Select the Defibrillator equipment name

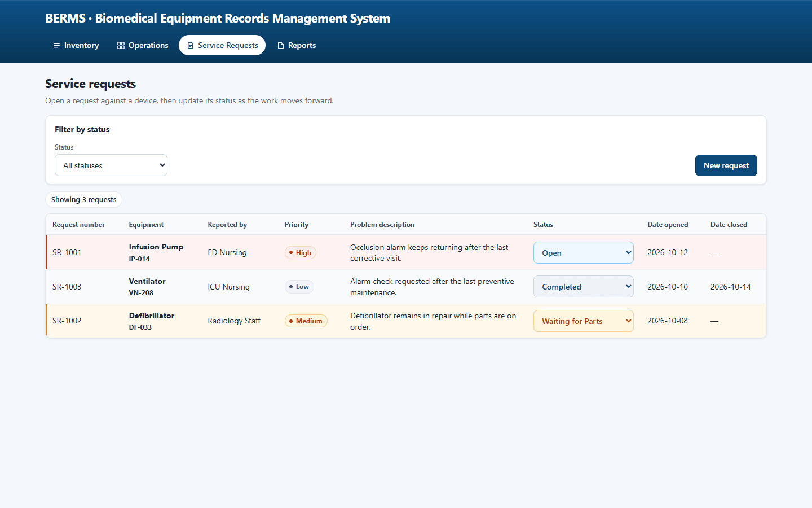152,316
